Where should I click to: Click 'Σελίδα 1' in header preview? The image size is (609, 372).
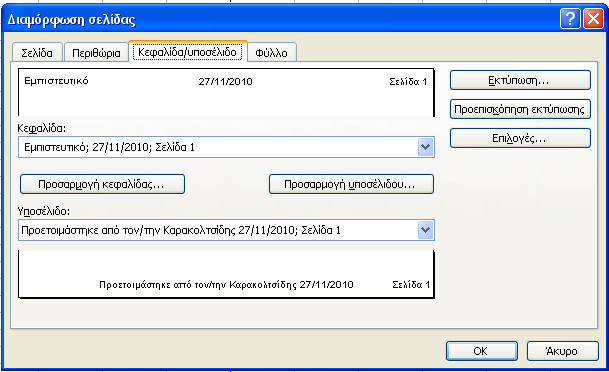[408, 82]
